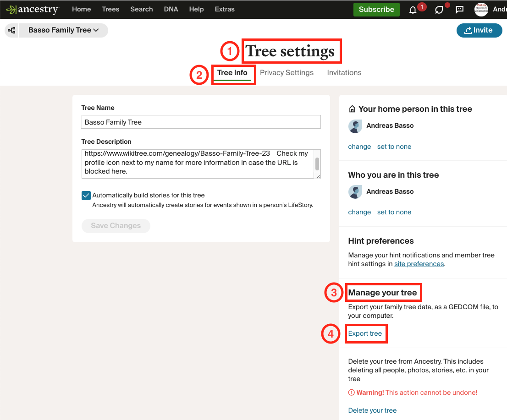Click the house icon beside home person heading
Image resolution: width=507 pixels, height=420 pixels.
pos(352,109)
